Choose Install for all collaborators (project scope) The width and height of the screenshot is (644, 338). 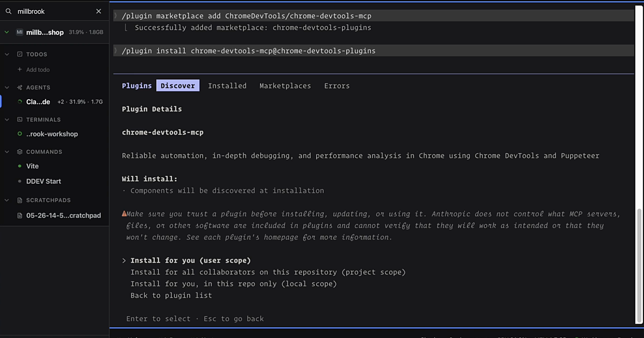[268, 273]
